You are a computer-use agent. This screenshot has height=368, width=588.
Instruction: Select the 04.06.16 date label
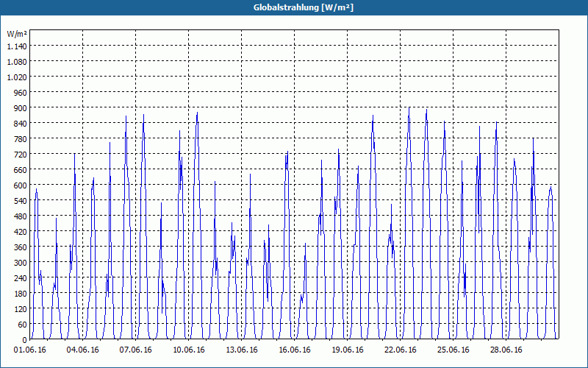coord(83,350)
